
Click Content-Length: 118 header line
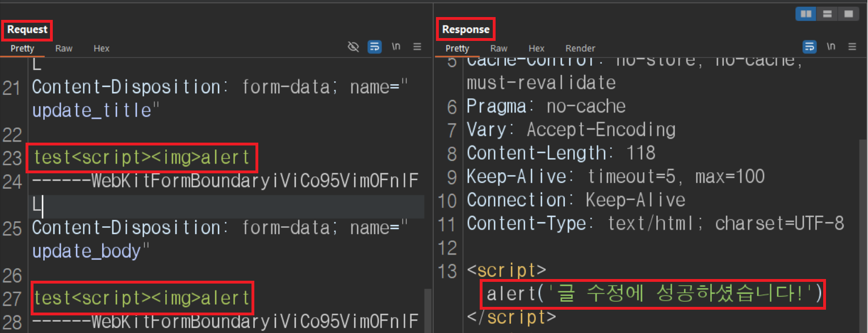[561, 153]
